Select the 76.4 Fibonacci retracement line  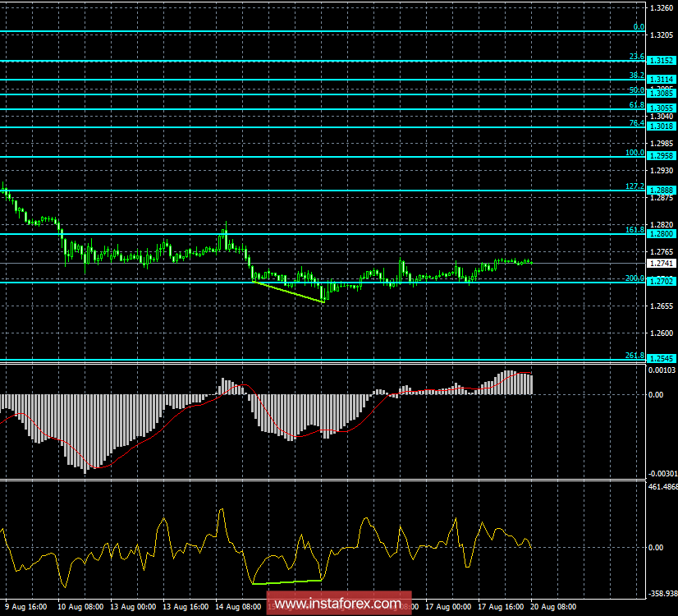click(x=328, y=127)
